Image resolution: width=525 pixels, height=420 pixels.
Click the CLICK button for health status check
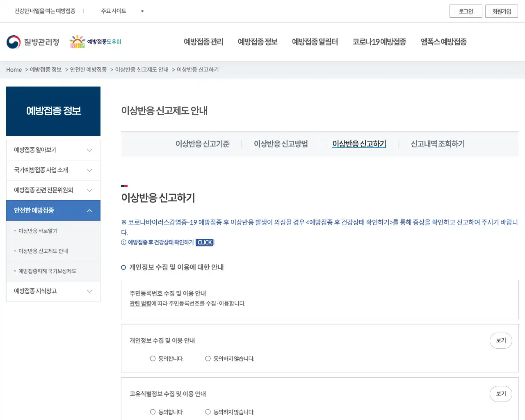click(204, 242)
